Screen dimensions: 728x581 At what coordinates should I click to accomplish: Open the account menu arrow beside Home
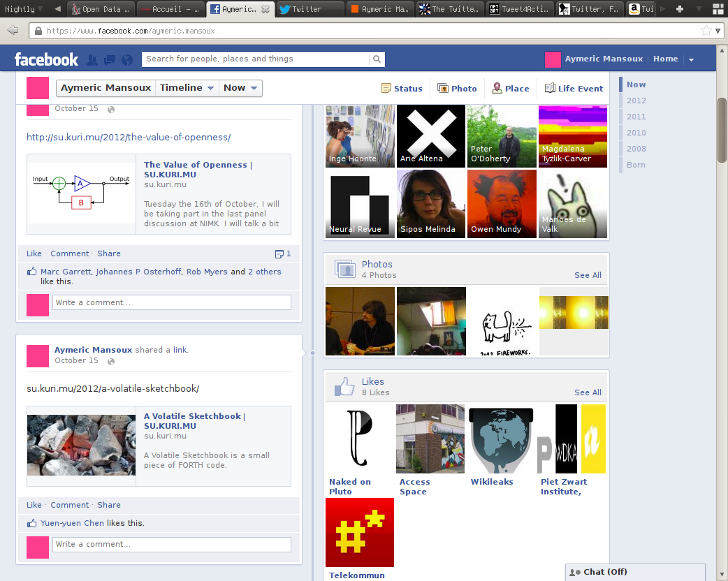(x=691, y=60)
